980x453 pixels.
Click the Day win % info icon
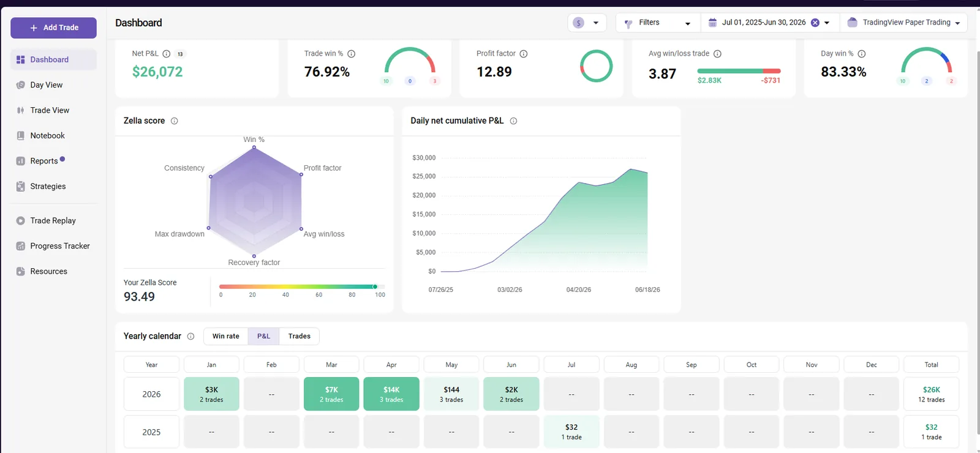(862, 54)
